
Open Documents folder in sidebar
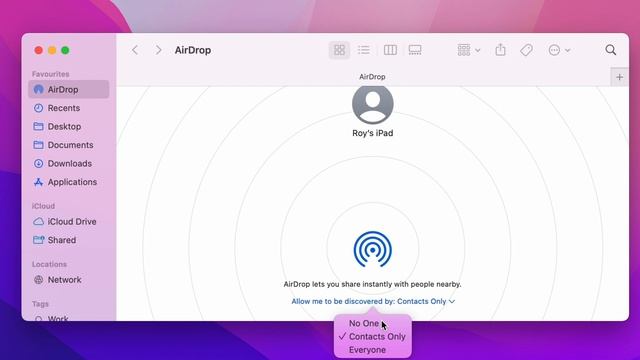click(x=69, y=145)
